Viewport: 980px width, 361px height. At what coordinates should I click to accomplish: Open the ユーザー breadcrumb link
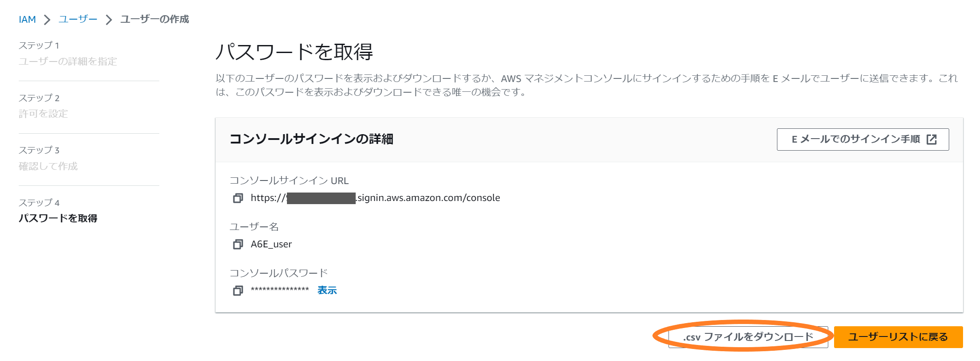pyautogui.click(x=78, y=20)
